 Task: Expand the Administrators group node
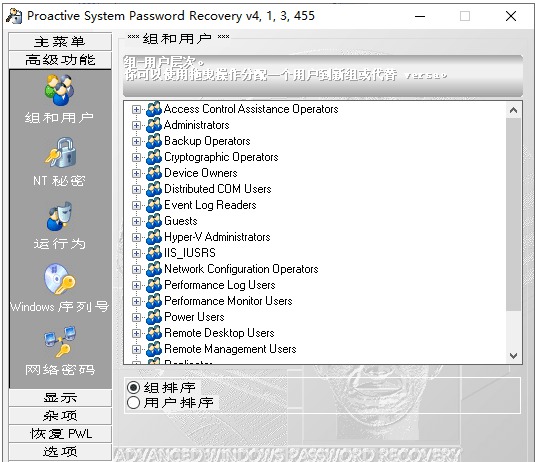[x=136, y=125]
